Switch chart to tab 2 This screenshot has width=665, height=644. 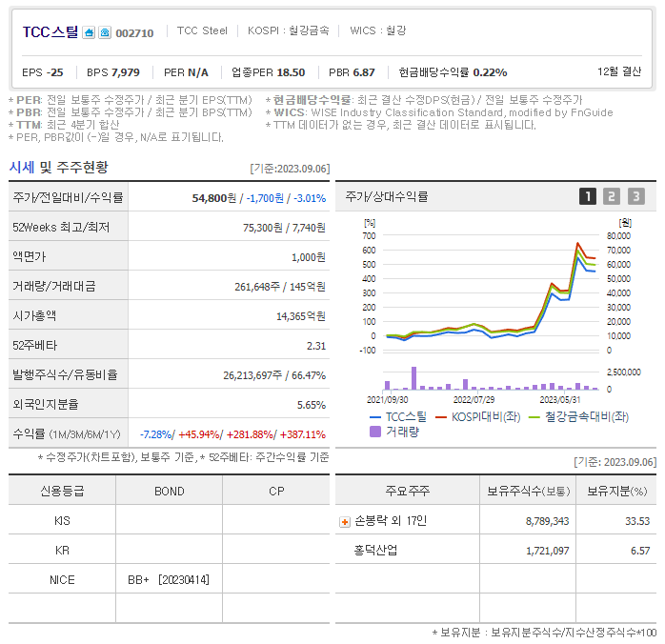click(612, 196)
